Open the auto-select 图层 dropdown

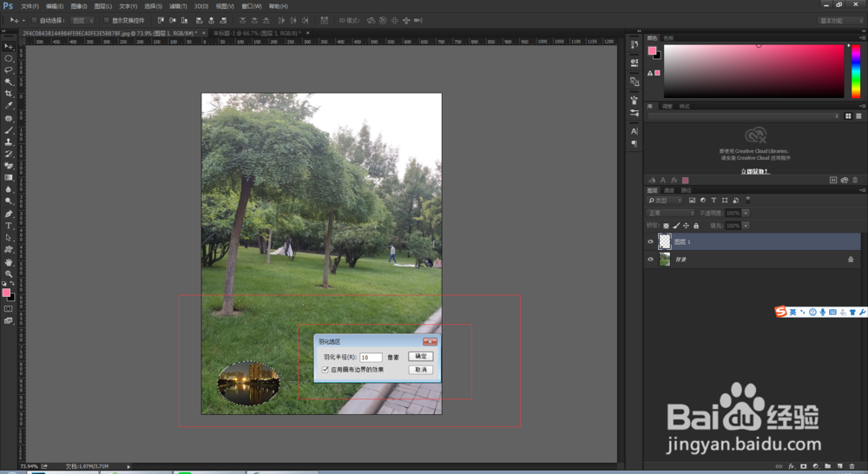[x=82, y=21]
